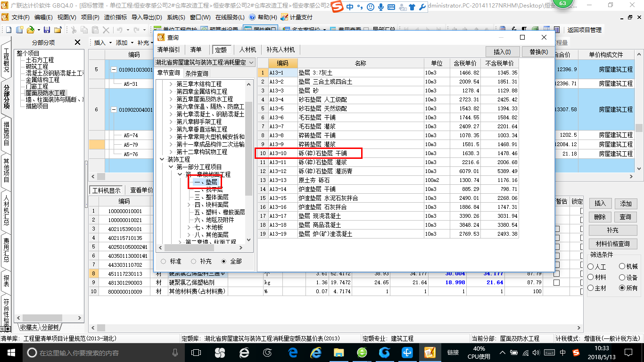
Task: Click the 删除 button in right panel
Action: pyautogui.click(x=600, y=217)
